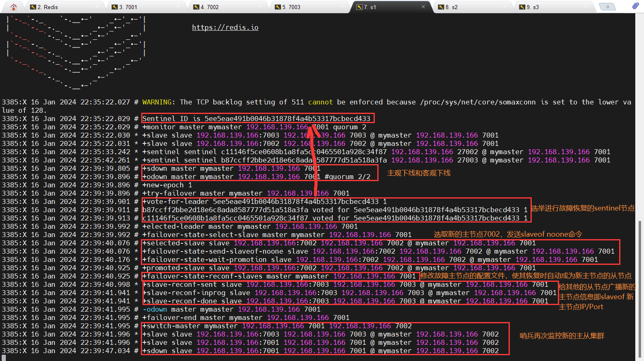The height and width of the screenshot is (361, 644).
Task: Switch to the '8. s2' sentinel tab
Action: (472, 7)
